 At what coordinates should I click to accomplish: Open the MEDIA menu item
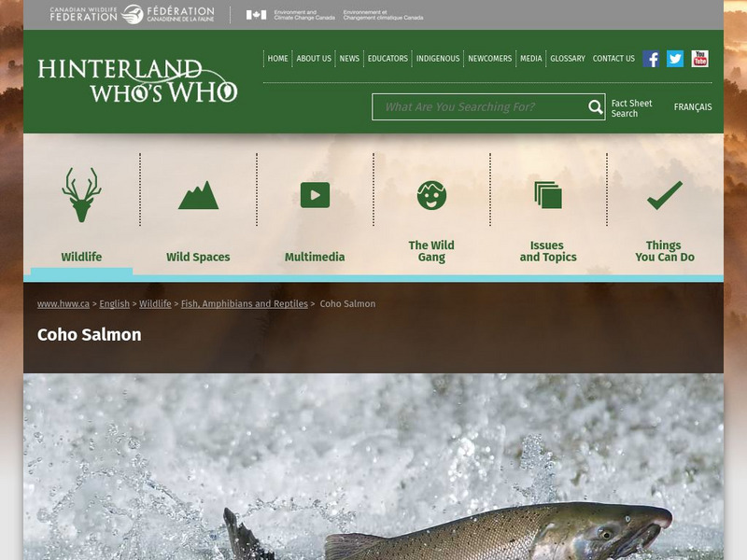531,59
